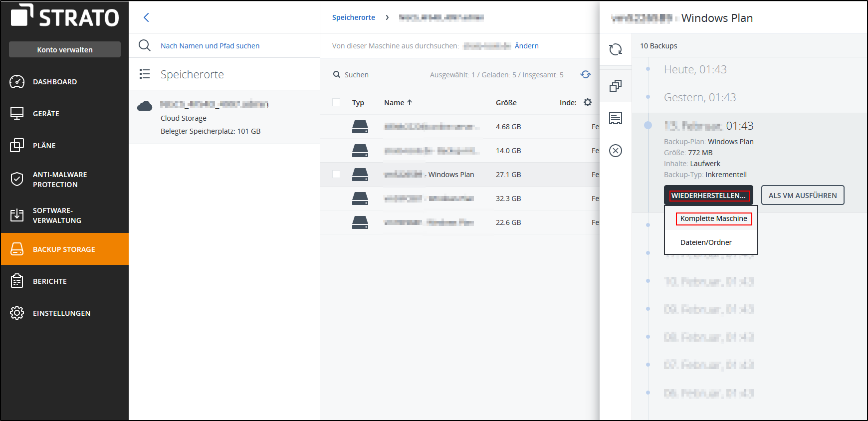Click the Ändern link
Image resolution: width=868 pixels, height=421 pixels.
point(526,46)
